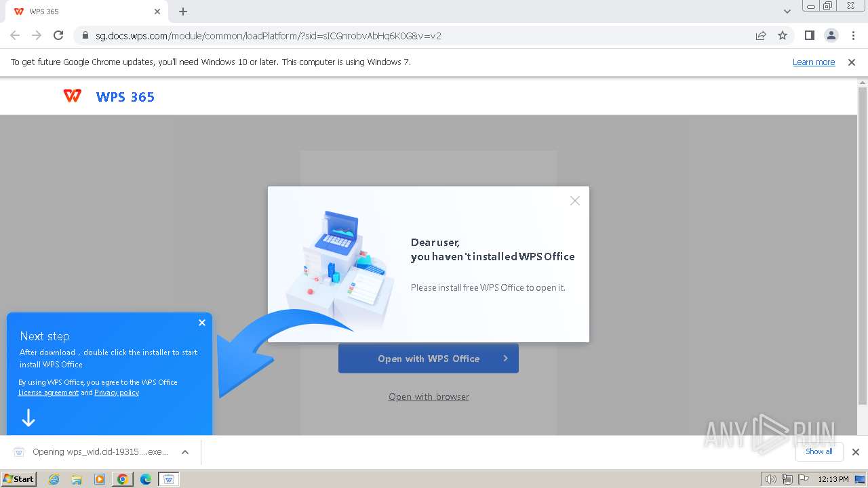Click the address bar URL
The height and width of the screenshot is (488, 868).
269,36
